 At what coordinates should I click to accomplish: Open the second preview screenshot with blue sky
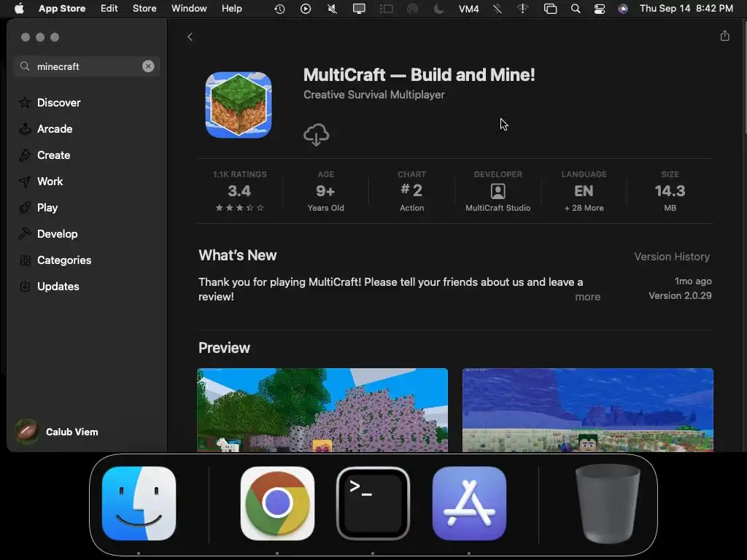[588, 410]
